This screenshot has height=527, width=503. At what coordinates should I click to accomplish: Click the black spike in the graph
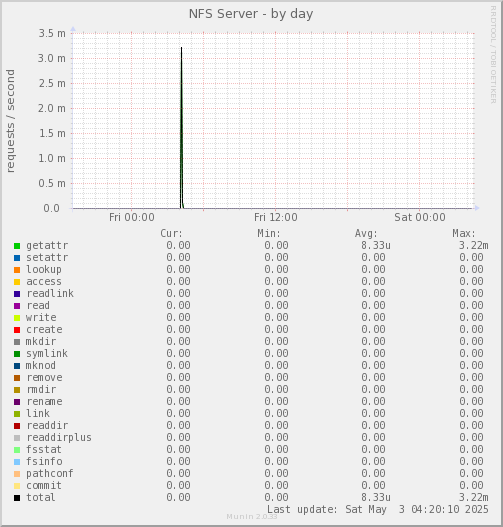tap(181, 128)
